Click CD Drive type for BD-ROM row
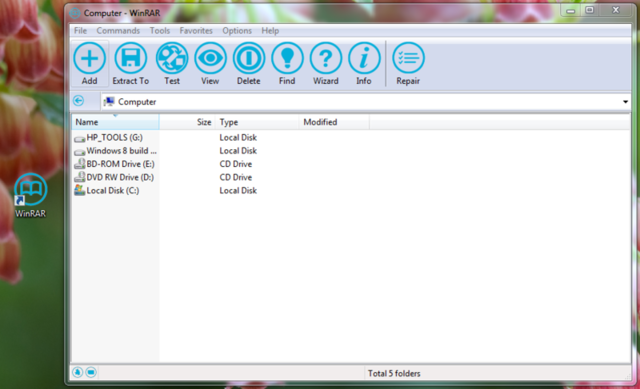 pyautogui.click(x=236, y=164)
